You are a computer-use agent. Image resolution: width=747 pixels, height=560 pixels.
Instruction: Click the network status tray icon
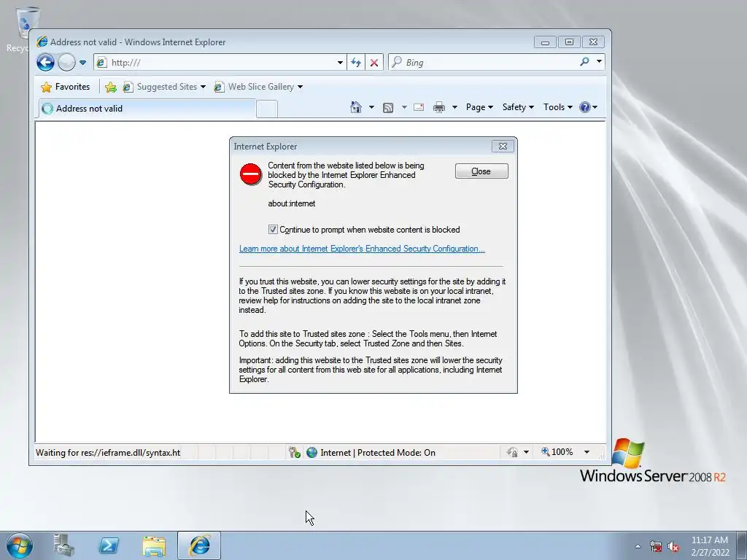point(656,546)
